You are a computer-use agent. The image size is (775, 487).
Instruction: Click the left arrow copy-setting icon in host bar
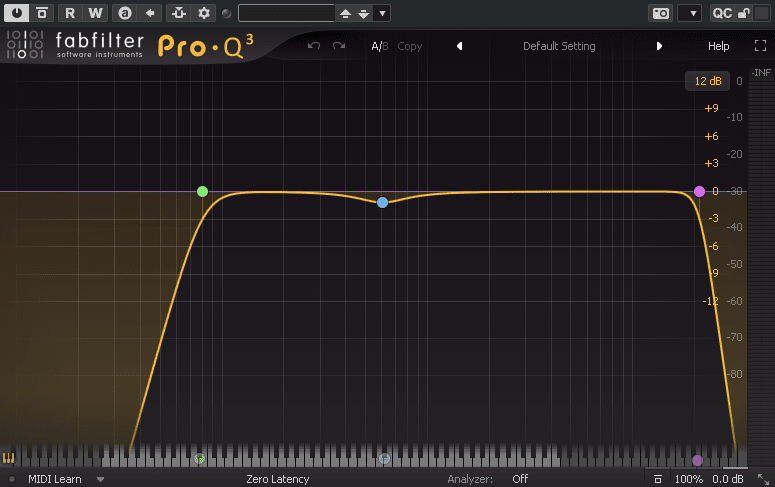(150, 13)
